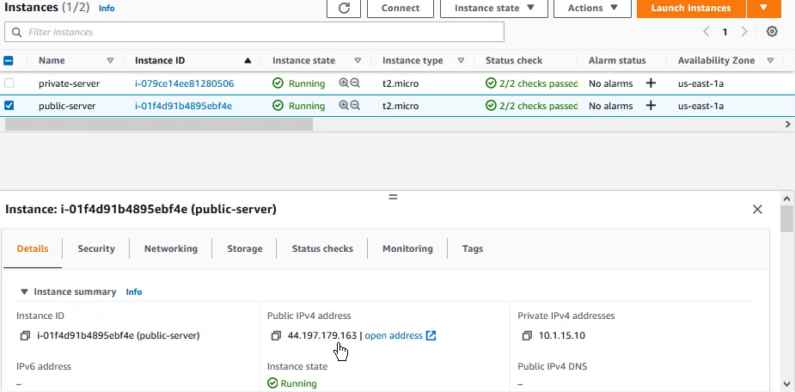Screen dimensions: 795x392
Task: Check the private-server row checkbox
Action: point(9,83)
